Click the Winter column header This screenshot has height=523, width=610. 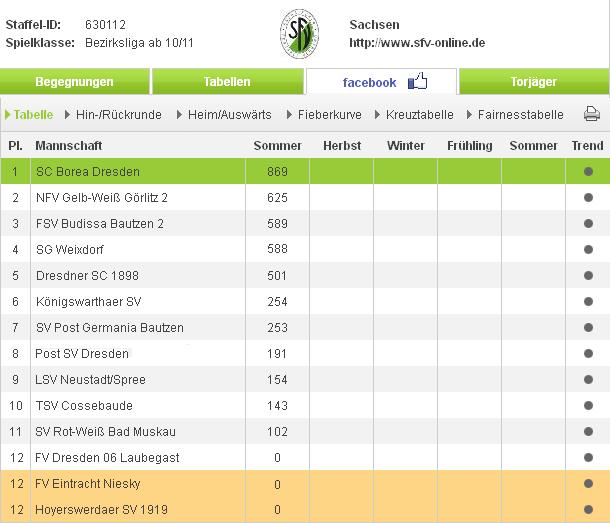pos(406,146)
